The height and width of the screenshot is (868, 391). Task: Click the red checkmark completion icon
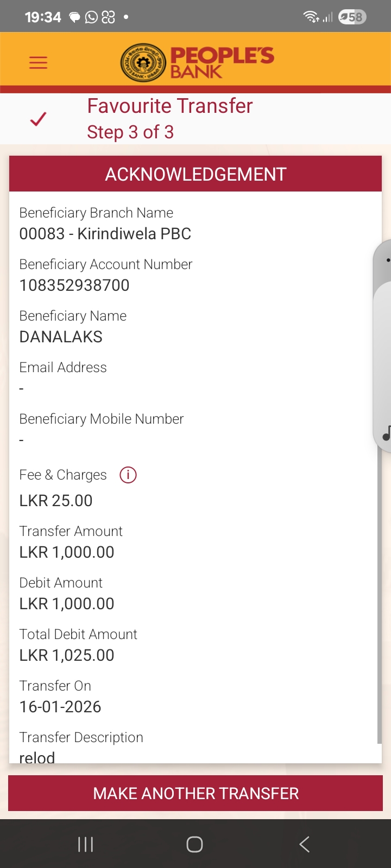tap(38, 119)
